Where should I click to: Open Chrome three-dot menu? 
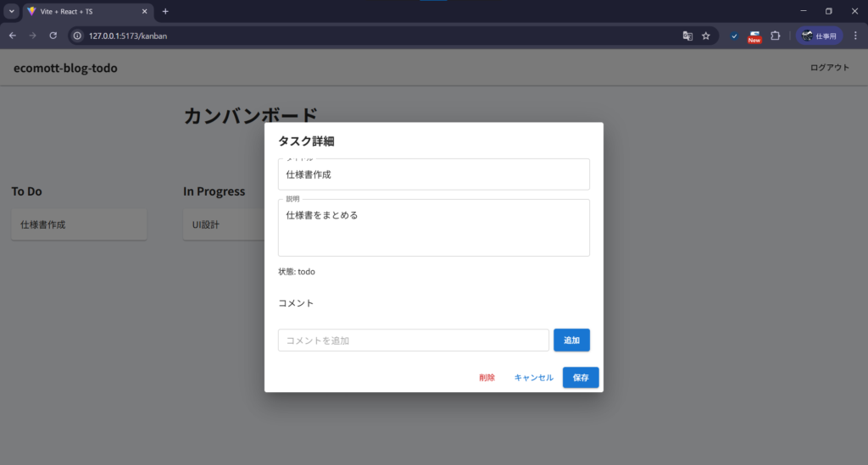click(x=855, y=36)
